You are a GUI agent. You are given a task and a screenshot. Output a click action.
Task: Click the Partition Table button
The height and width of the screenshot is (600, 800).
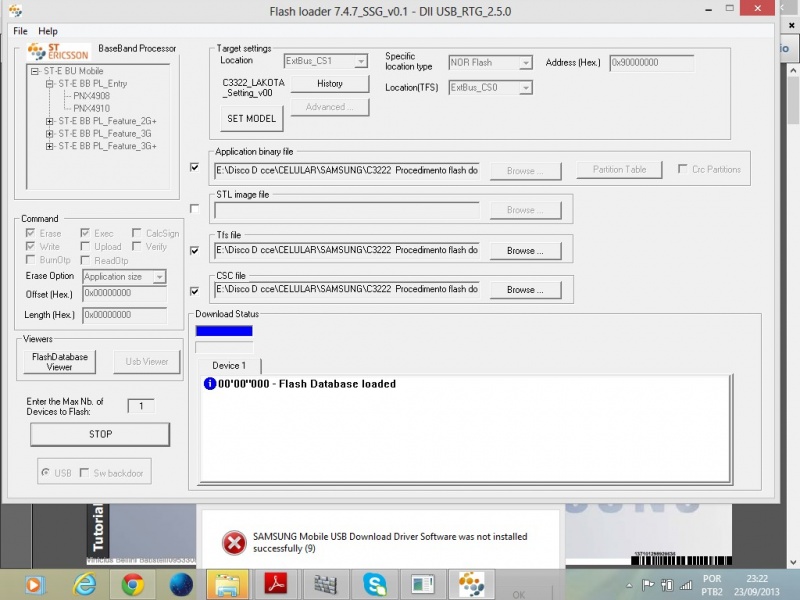tap(619, 169)
